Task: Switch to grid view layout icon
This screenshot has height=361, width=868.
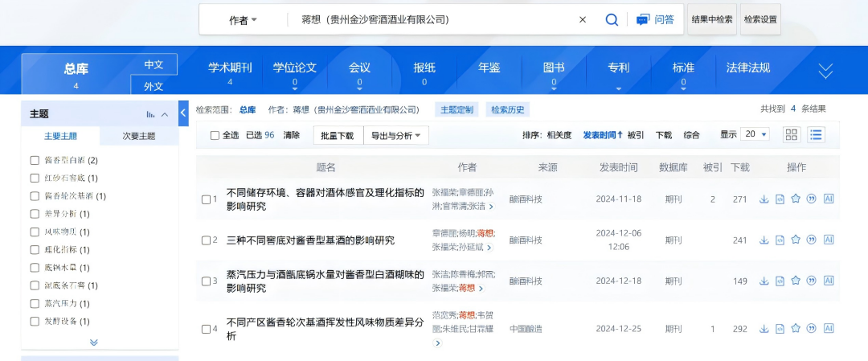Action: point(792,135)
